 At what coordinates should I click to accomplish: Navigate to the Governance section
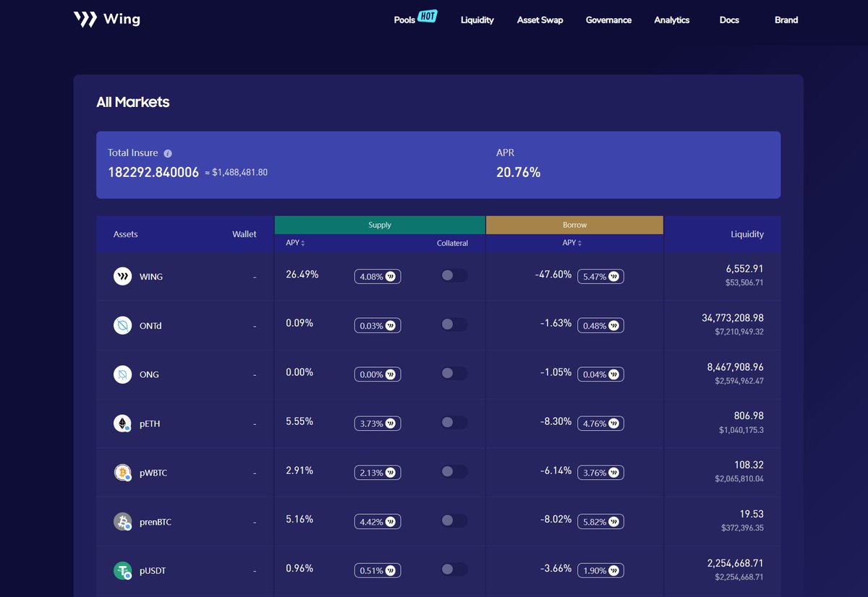pyautogui.click(x=608, y=20)
